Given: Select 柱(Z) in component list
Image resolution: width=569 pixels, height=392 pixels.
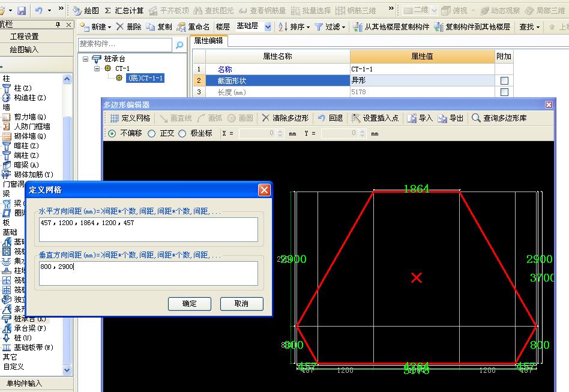Looking at the screenshot, I should coord(17,88).
